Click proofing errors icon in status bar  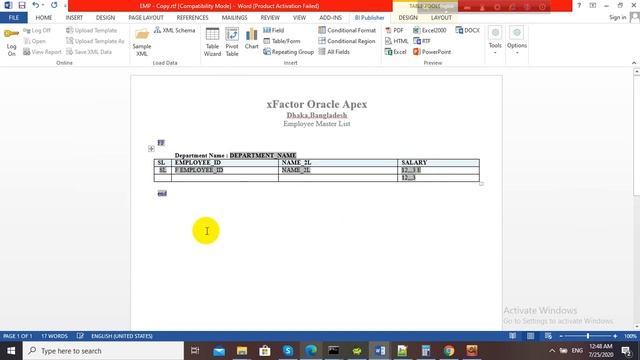(x=80, y=336)
